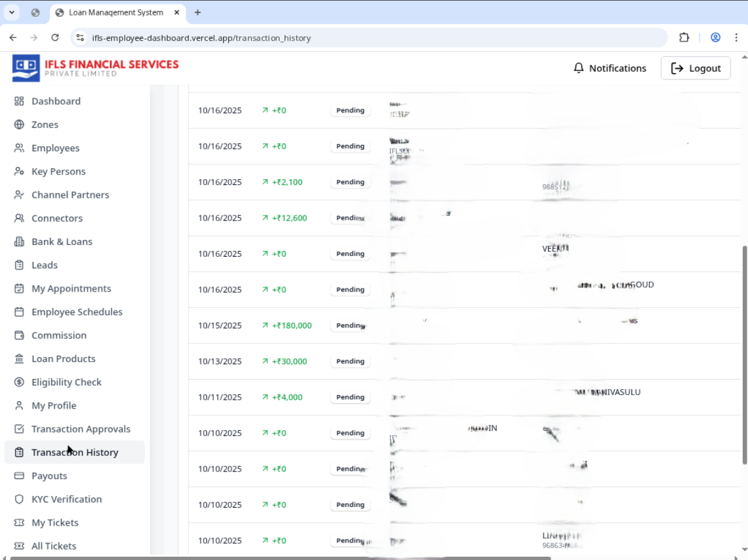The width and height of the screenshot is (748, 560).
Task: Select Loan Products in the sidebar
Action: point(63,359)
